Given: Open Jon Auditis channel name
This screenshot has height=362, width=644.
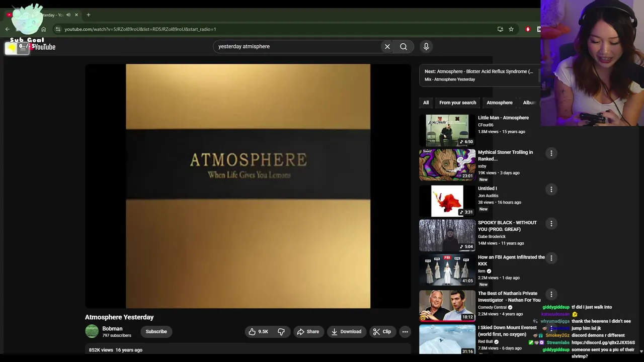Looking at the screenshot, I should [x=488, y=196].
